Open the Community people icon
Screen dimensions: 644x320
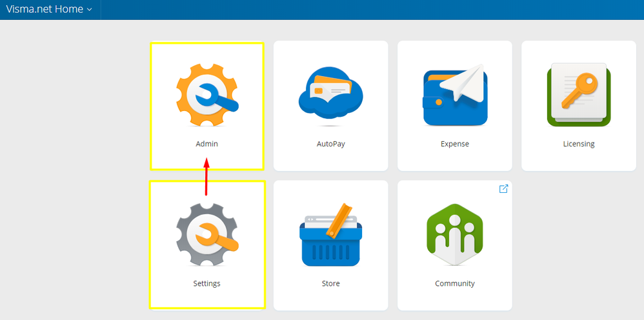[x=455, y=235]
